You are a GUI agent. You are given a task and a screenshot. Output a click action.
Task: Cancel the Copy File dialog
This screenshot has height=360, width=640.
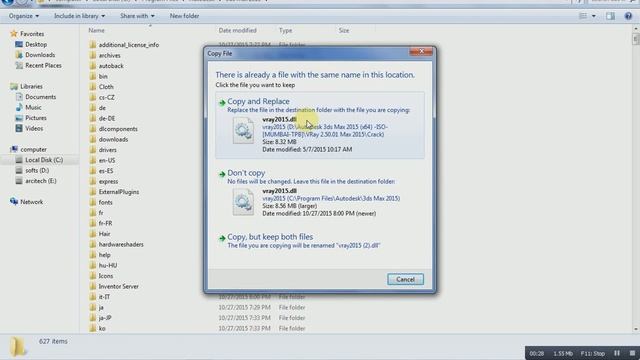405,280
